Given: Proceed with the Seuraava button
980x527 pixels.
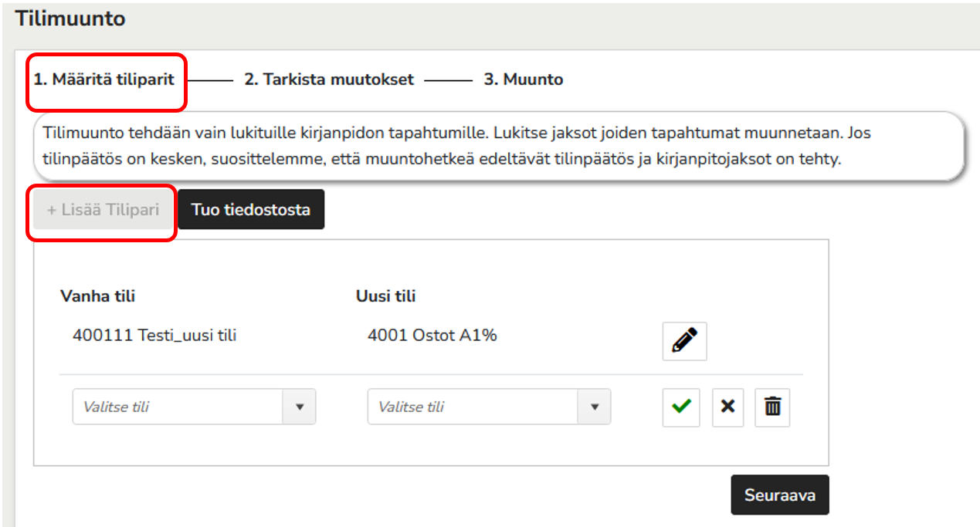Looking at the screenshot, I should (x=780, y=495).
